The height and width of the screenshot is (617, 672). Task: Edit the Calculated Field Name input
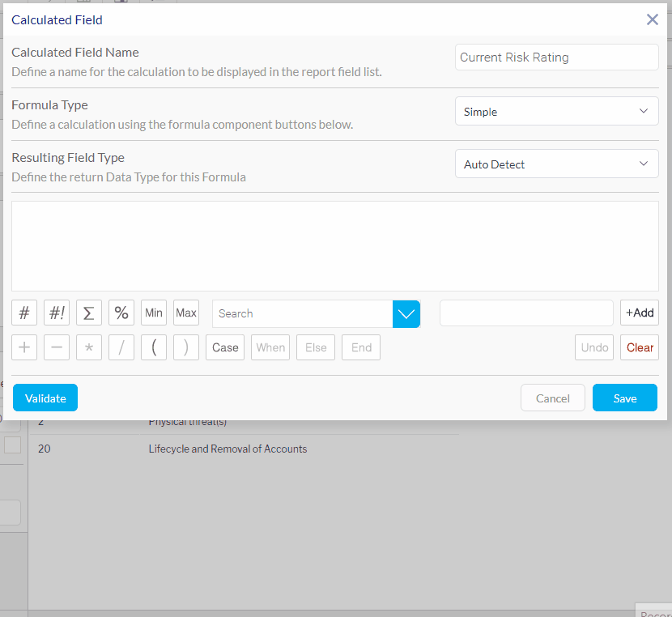pyautogui.click(x=556, y=57)
